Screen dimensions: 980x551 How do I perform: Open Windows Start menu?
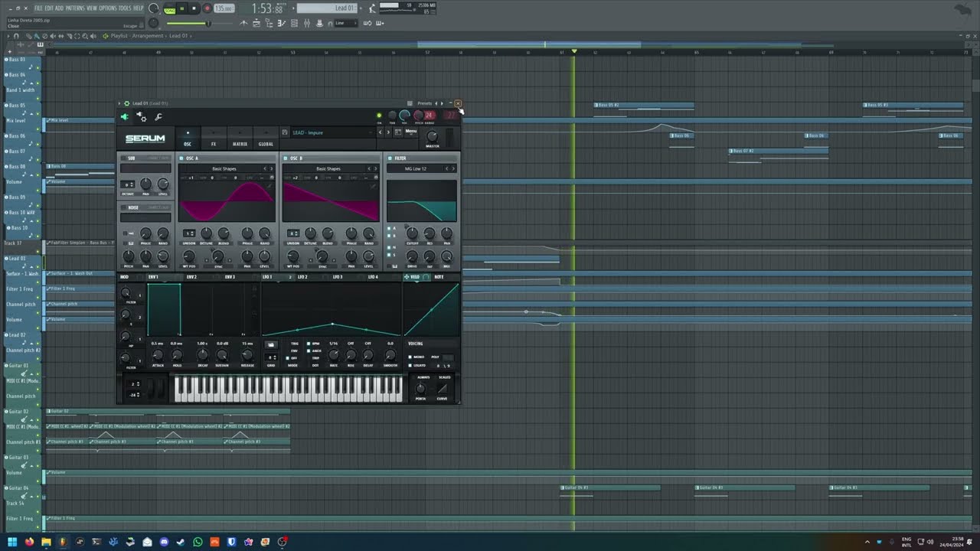(x=12, y=542)
